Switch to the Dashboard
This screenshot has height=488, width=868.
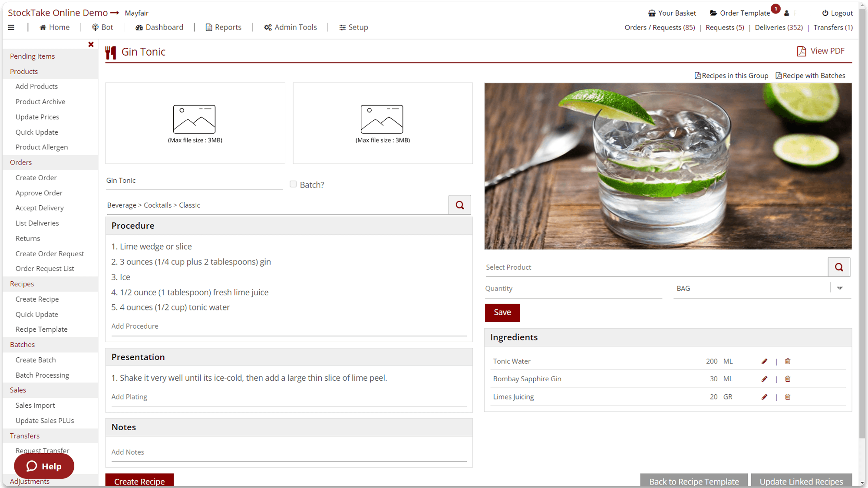point(159,27)
